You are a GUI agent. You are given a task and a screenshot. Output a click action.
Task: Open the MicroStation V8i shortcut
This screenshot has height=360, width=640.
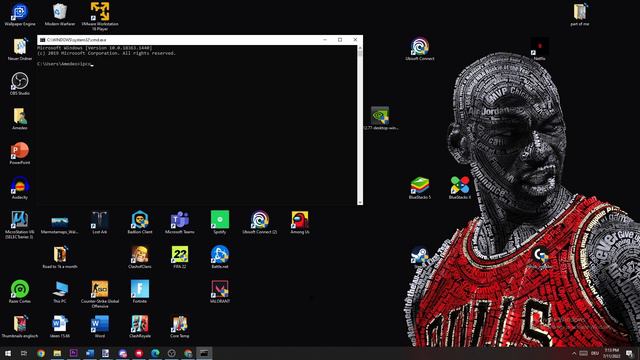click(x=20, y=224)
